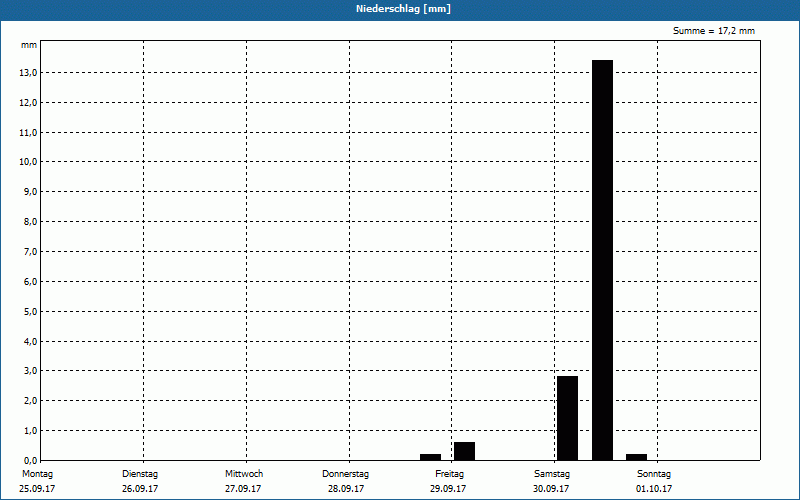Click the 9,0 y-axis value
The width and height of the screenshot is (800, 500).
click(30, 192)
